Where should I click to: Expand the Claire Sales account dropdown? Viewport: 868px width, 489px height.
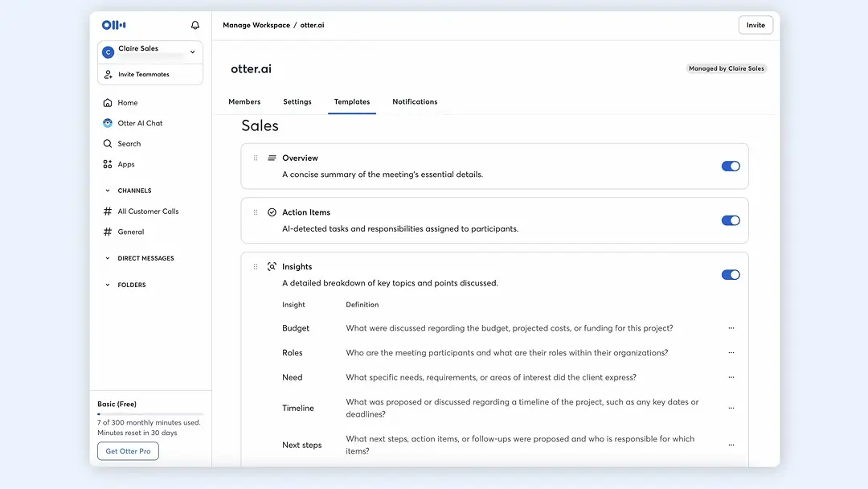coord(193,52)
